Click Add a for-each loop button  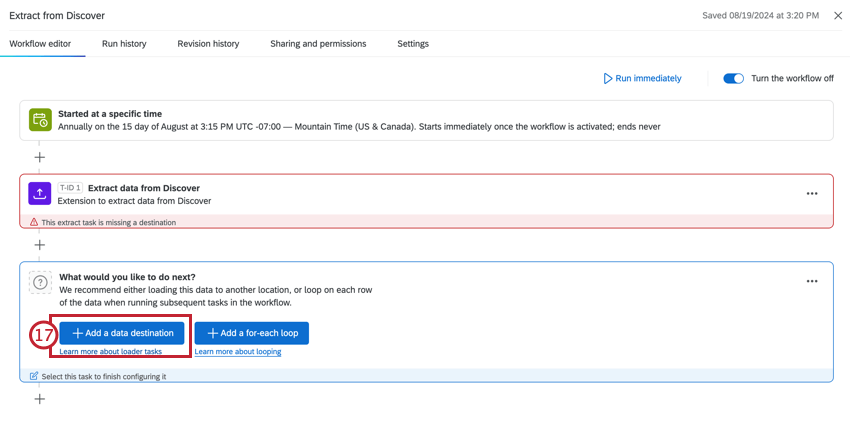[252, 333]
